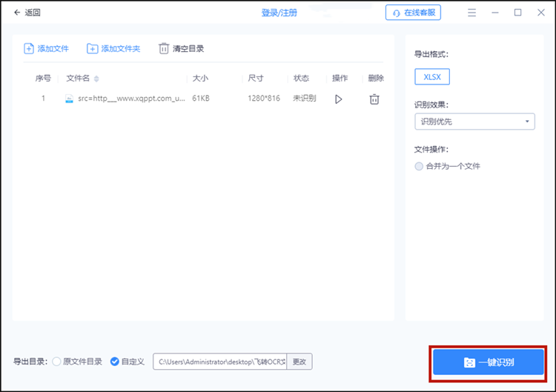Click 更改 to change export path
Viewport: 556px width, 392px height.
point(299,362)
